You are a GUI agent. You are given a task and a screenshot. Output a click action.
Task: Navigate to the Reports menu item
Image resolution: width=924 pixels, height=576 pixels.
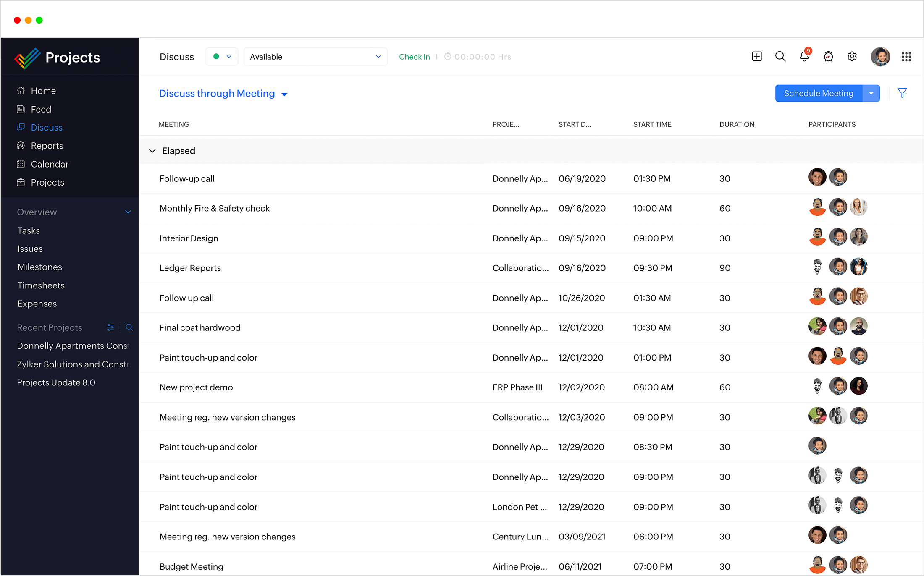point(47,145)
